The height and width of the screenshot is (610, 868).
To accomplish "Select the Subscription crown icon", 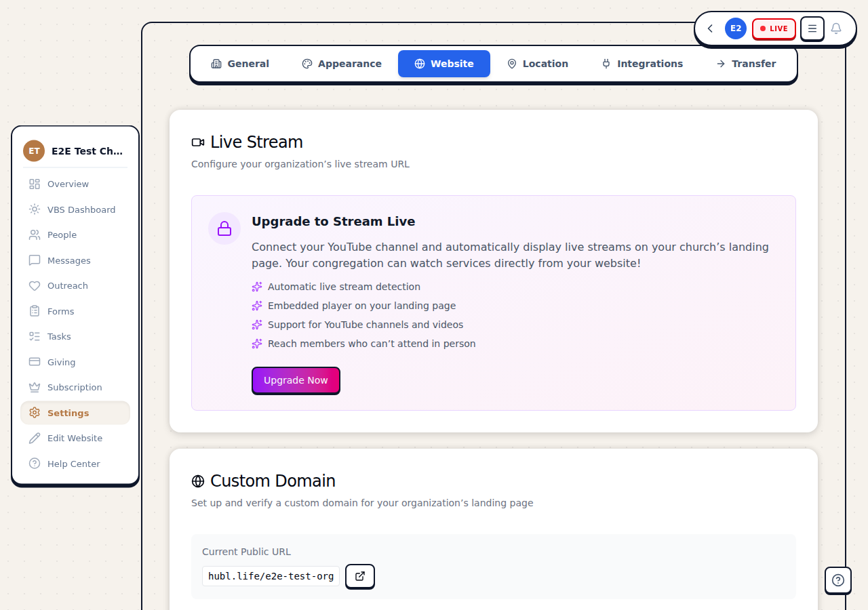I will pos(35,387).
